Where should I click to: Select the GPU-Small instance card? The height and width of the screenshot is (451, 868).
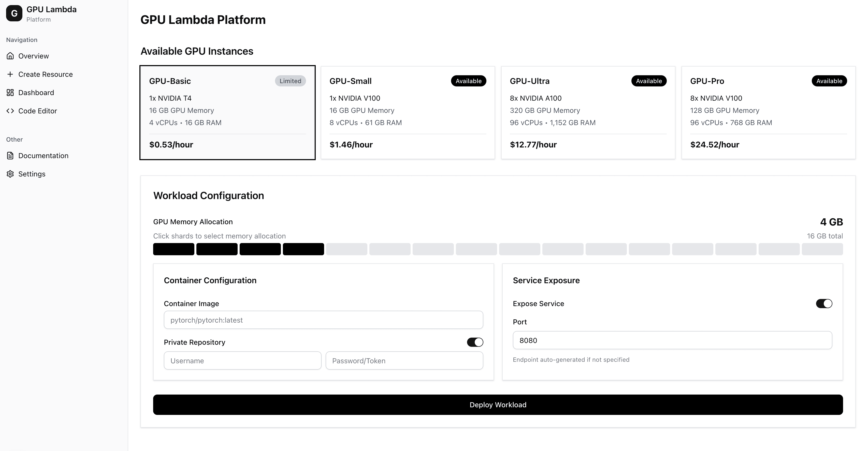click(x=408, y=113)
